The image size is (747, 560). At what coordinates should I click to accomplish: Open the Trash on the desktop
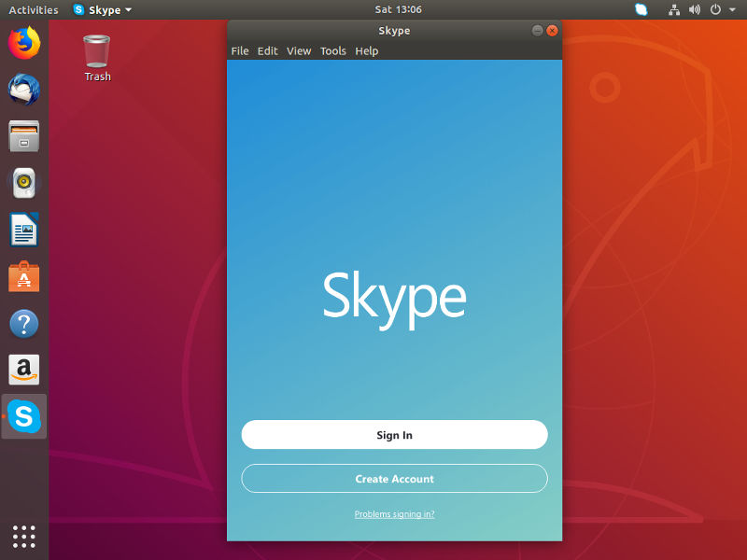point(96,51)
